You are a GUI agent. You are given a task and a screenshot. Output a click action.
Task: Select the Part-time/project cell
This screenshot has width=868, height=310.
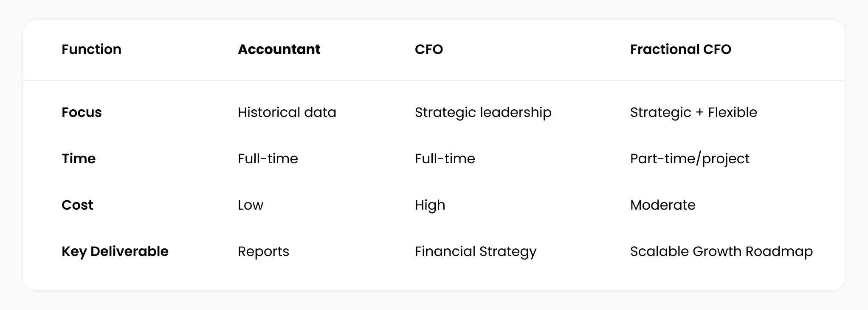coord(690,159)
